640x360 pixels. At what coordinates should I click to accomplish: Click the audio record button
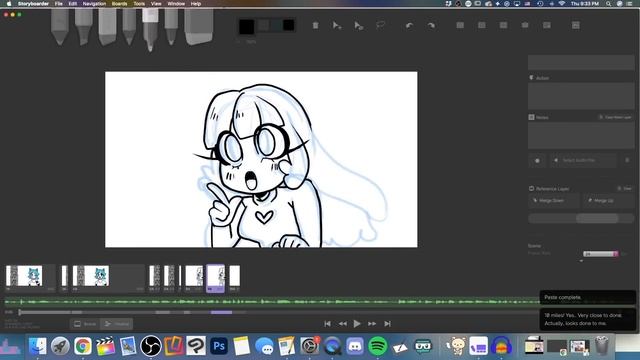pos(537,160)
